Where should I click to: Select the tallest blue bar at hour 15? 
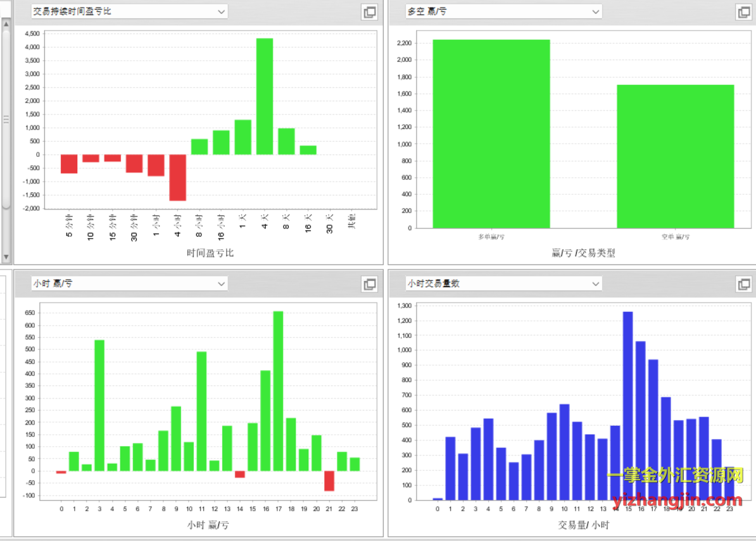click(628, 406)
